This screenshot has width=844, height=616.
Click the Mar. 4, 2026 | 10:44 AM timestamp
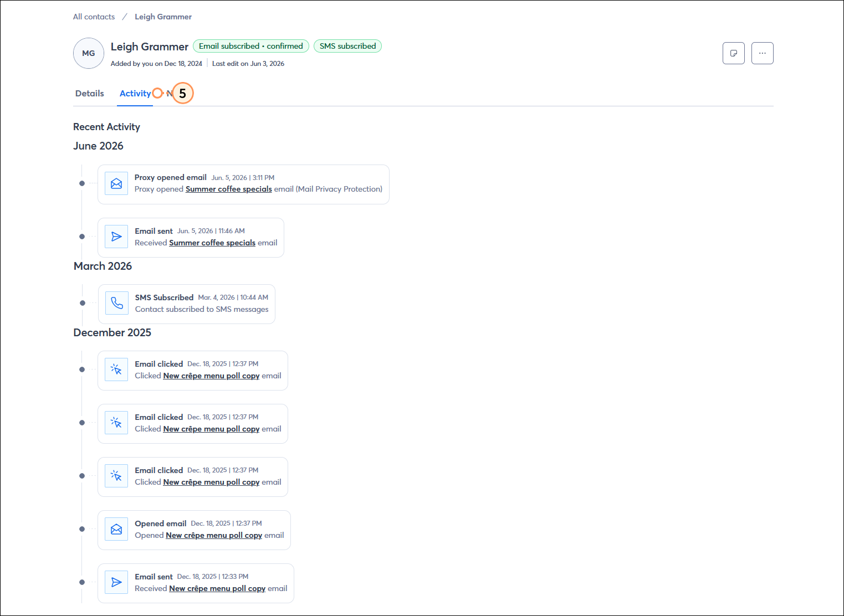(233, 297)
